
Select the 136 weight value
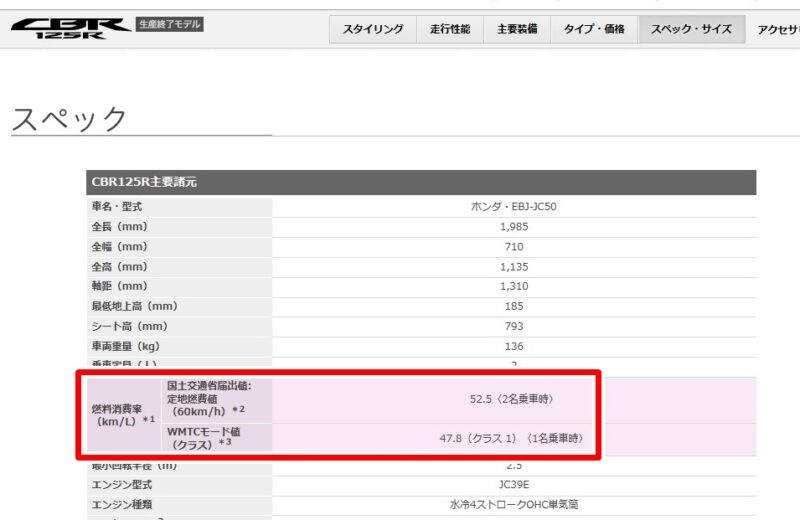[514, 346]
